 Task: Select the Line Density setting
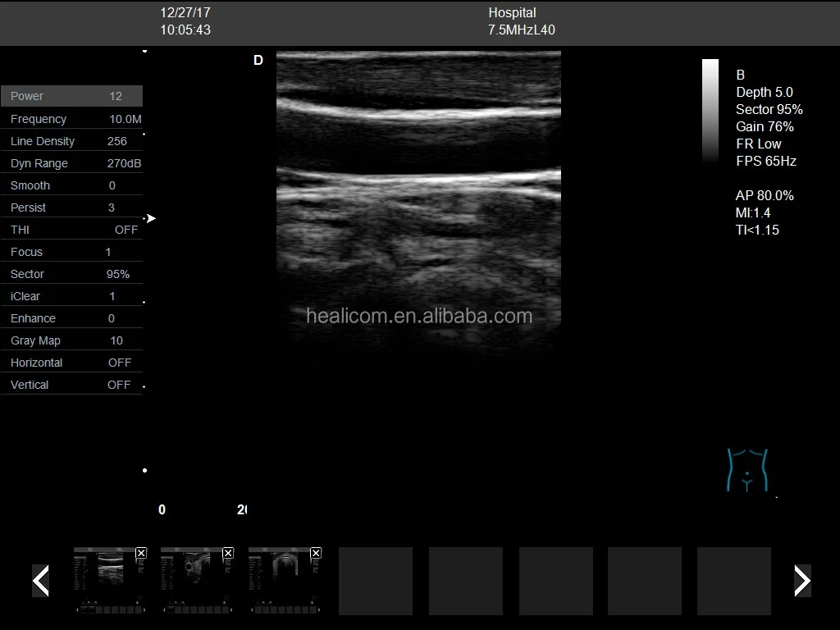[x=72, y=141]
